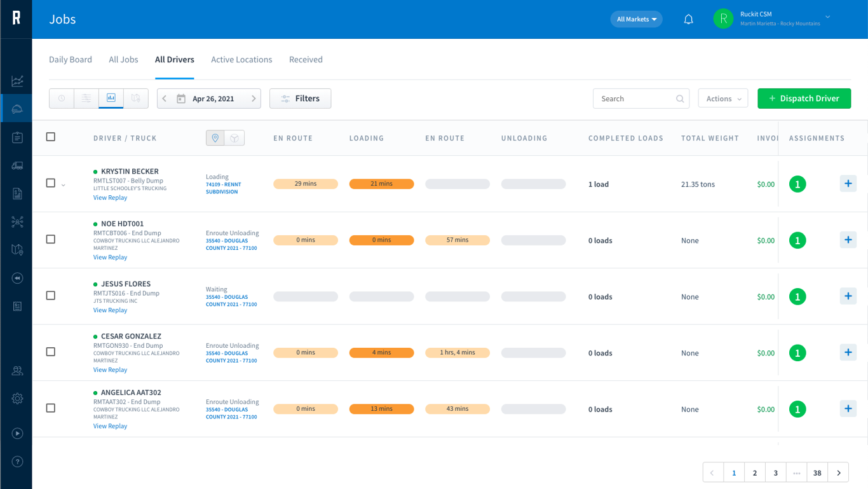Expand the Actions dropdown
The width and height of the screenshot is (868, 489).
[x=723, y=99]
